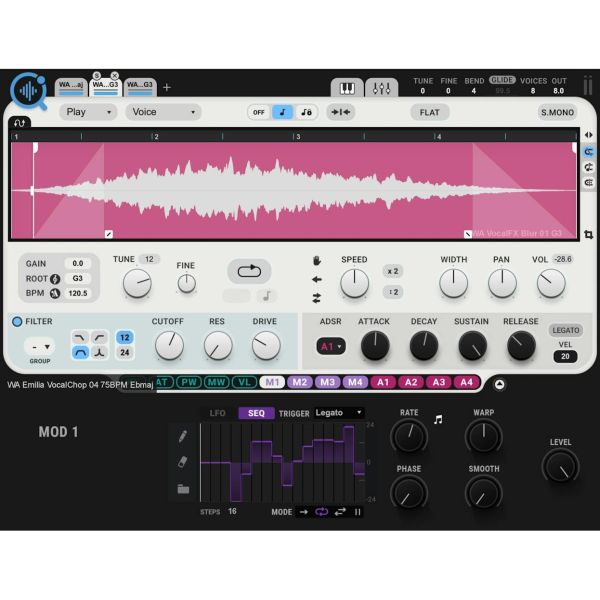Screen dimensions: 600x600
Task: Open the filter GROUP dropdown
Action: (40, 347)
